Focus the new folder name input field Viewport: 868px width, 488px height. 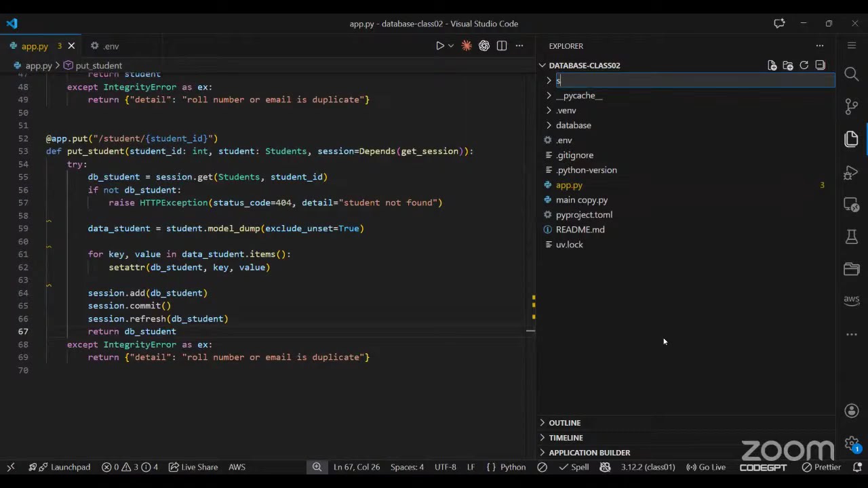(x=695, y=81)
